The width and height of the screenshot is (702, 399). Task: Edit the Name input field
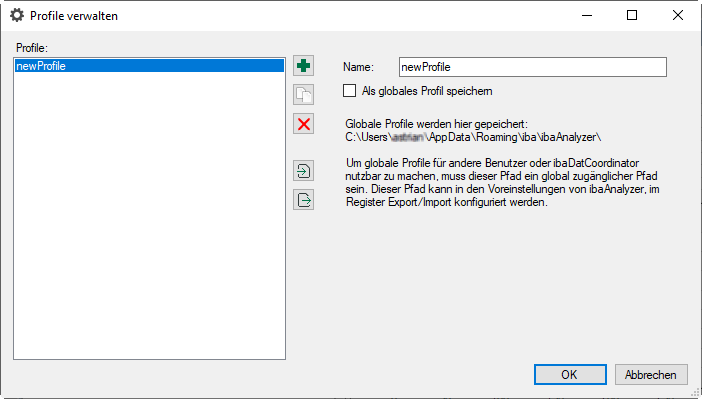tap(533, 67)
